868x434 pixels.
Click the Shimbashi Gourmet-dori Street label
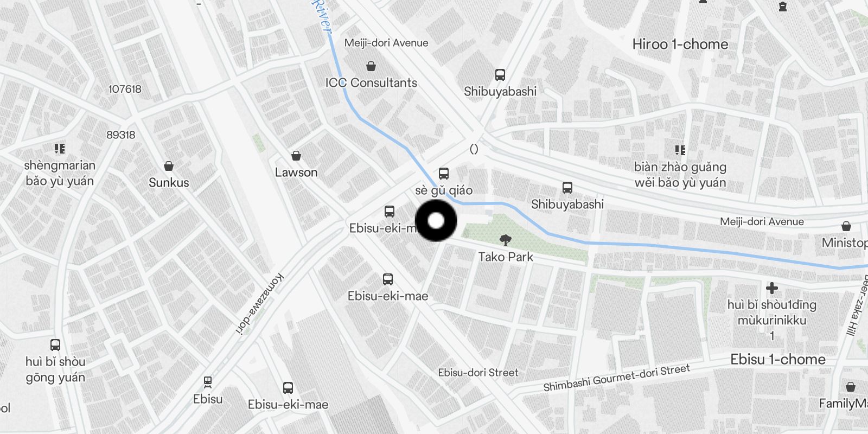(617, 378)
